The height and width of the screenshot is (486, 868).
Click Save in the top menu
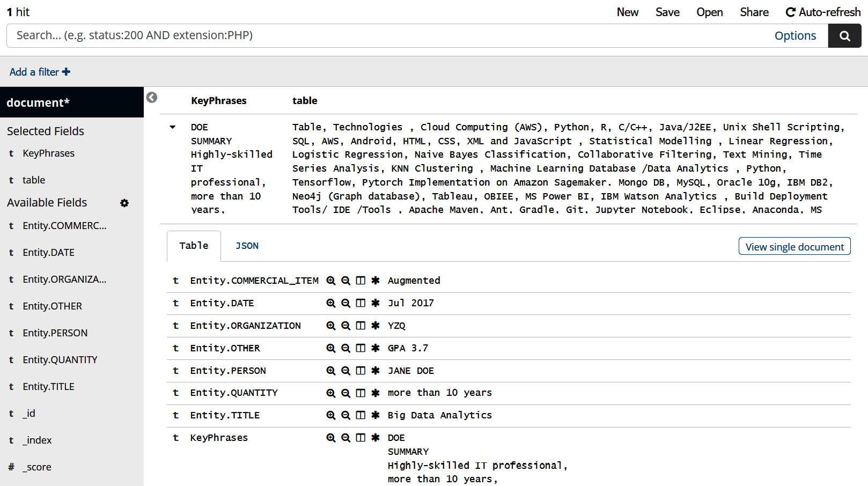pos(667,12)
